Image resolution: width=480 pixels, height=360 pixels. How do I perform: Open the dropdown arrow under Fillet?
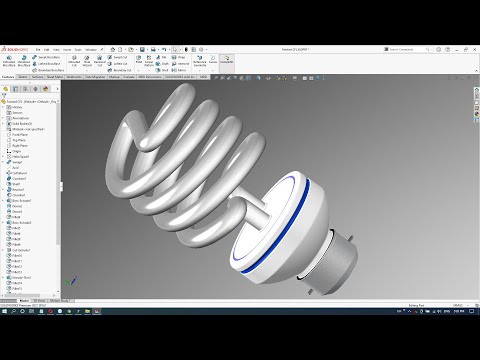click(139, 70)
